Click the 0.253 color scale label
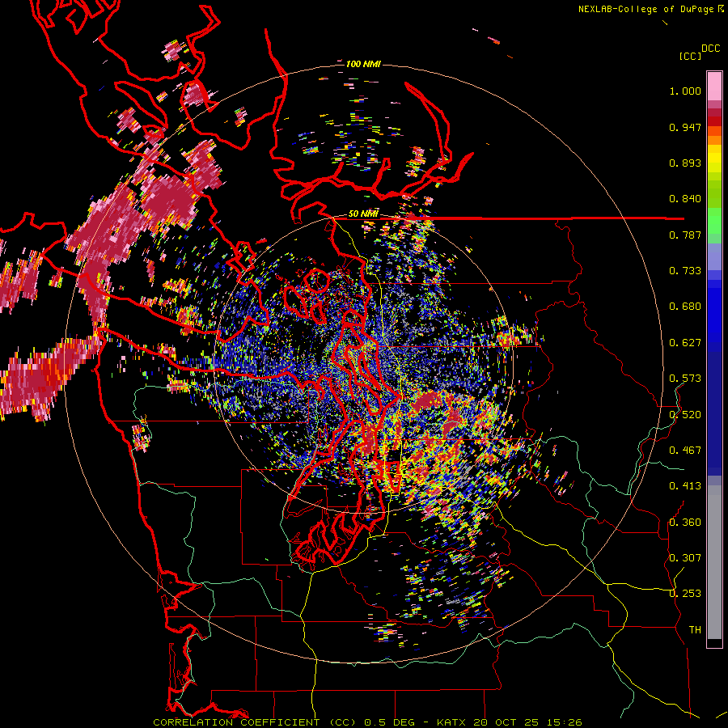728x728 pixels. (x=685, y=594)
